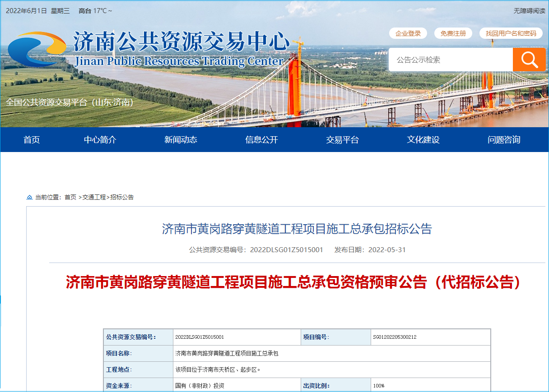This screenshot has width=549, height=392.
Task: Click the 交通工程 breadcrumb link
Action: coord(94,197)
